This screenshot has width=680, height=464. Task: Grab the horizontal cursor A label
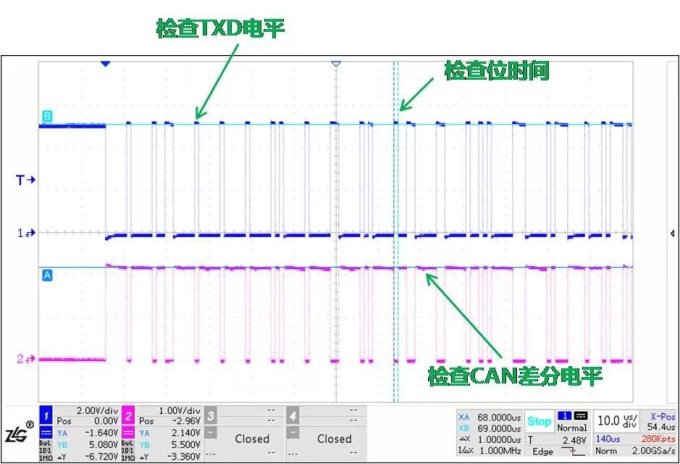tap(47, 275)
